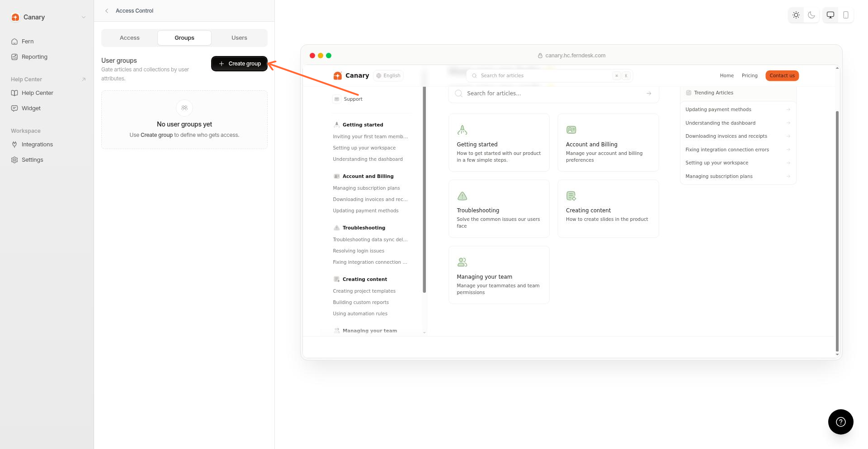Screen dimensions: 868x449
Task: Select mobile preview phone icon
Action: coord(846,15)
